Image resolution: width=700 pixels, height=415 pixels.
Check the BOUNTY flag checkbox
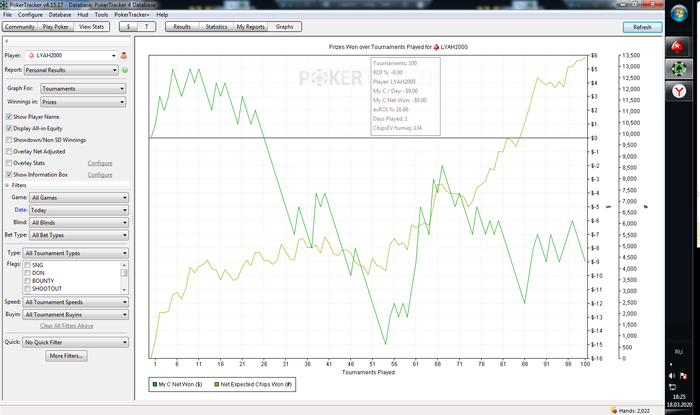pyautogui.click(x=28, y=281)
